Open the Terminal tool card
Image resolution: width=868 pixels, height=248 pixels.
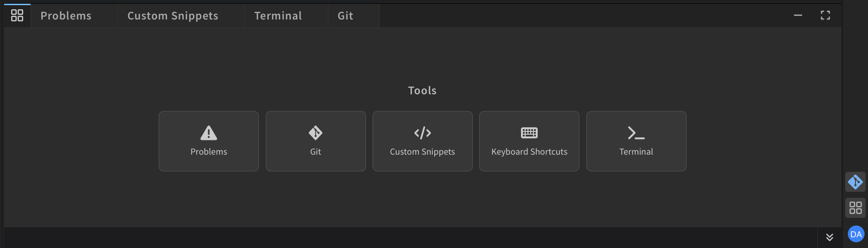pos(637,141)
